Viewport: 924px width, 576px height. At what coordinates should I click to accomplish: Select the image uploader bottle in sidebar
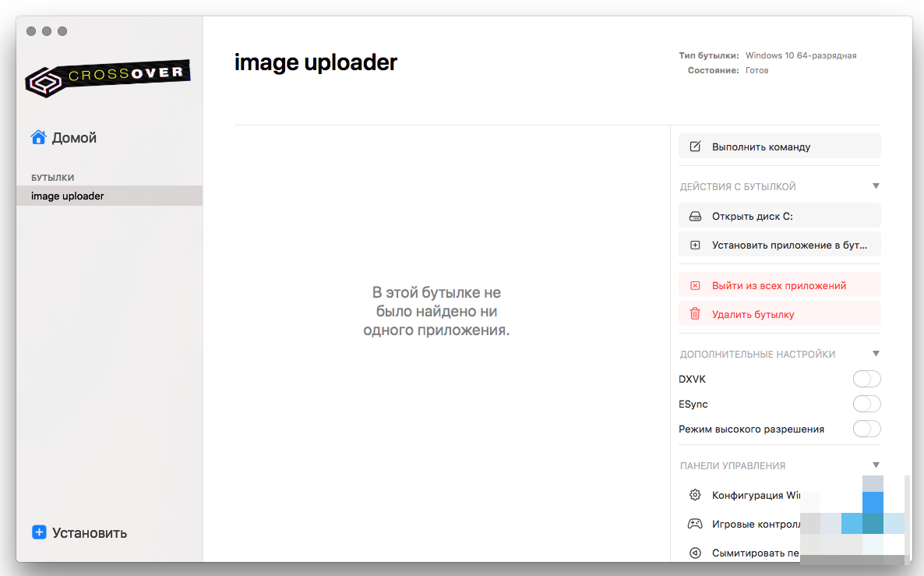[68, 196]
